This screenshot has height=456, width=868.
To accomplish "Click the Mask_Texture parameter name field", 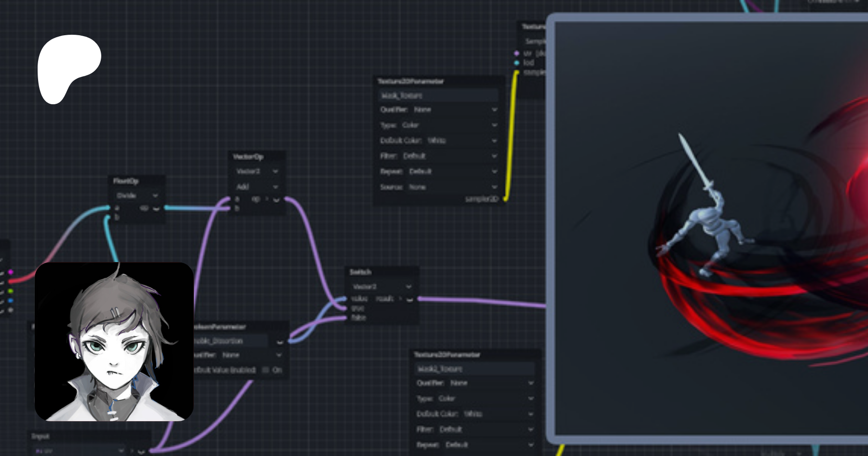I will (x=438, y=96).
